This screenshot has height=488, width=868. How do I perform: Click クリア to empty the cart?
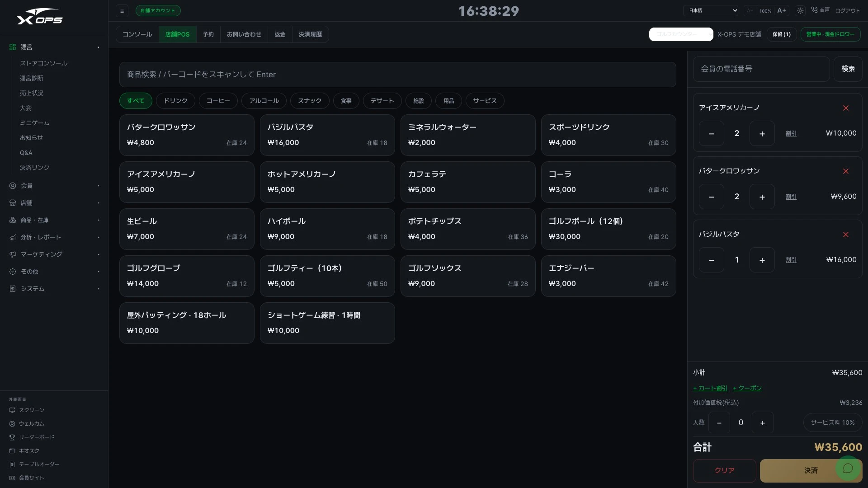coord(724,470)
